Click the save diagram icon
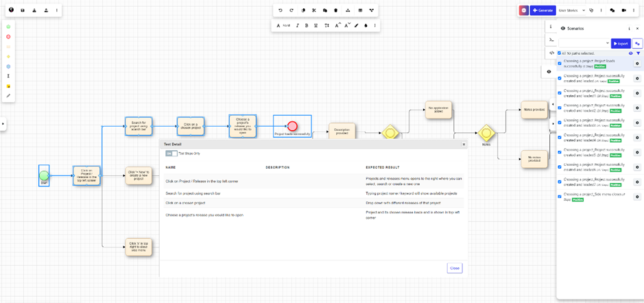The width and height of the screenshot is (644, 303). click(x=23, y=10)
